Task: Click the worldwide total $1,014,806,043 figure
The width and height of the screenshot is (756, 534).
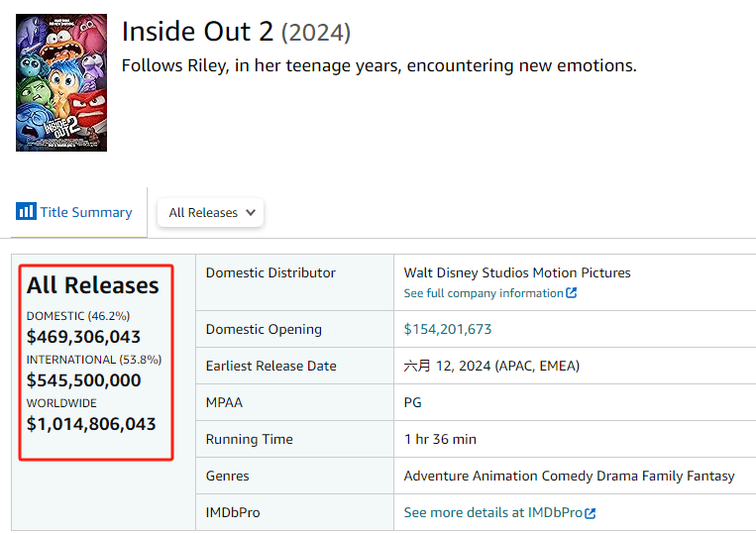Action: [x=91, y=424]
